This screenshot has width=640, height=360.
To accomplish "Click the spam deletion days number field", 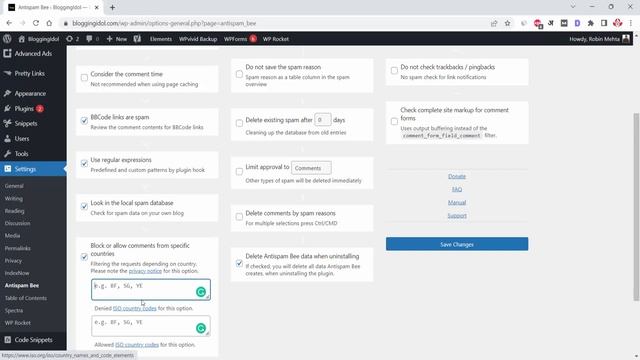I will (322, 120).
